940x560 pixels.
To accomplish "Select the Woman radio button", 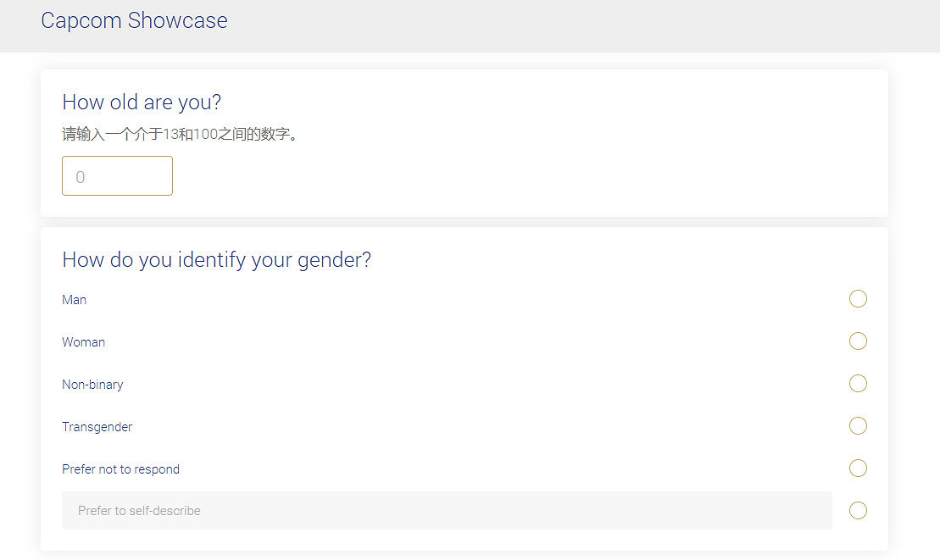I will pos(858,341).
